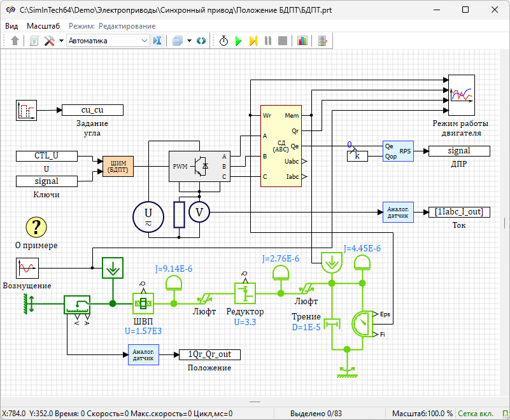Click the notepad parameters icon in toolbar
Viewport: 510px width, 420px height.
[323, 41]
